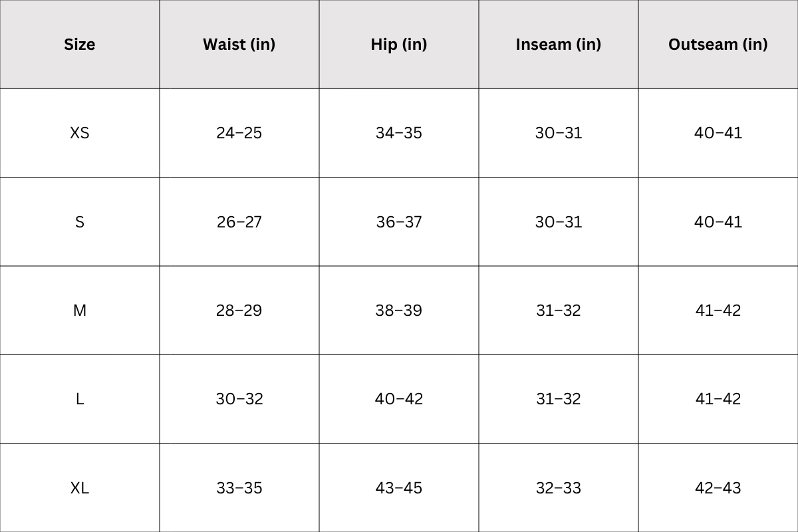This screenshot has height=532, width=798.
Task: Click the outseam value for size M
Action: [x=718, y=311]
